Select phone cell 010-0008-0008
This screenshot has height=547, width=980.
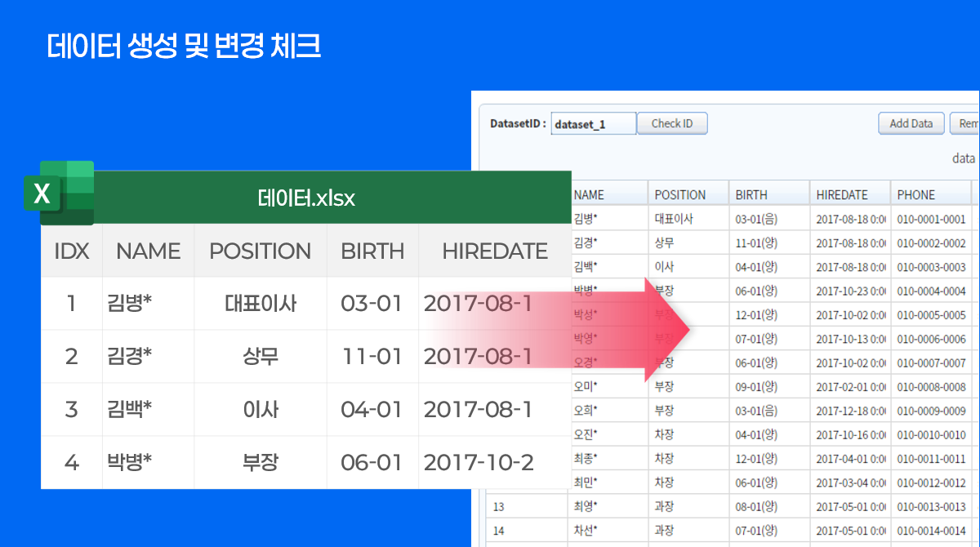point(932,387)
